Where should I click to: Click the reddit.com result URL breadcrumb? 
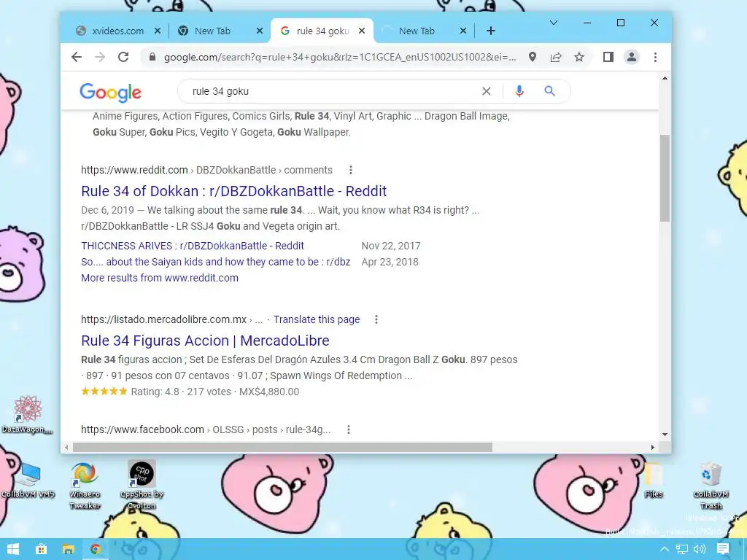[206, 170]
